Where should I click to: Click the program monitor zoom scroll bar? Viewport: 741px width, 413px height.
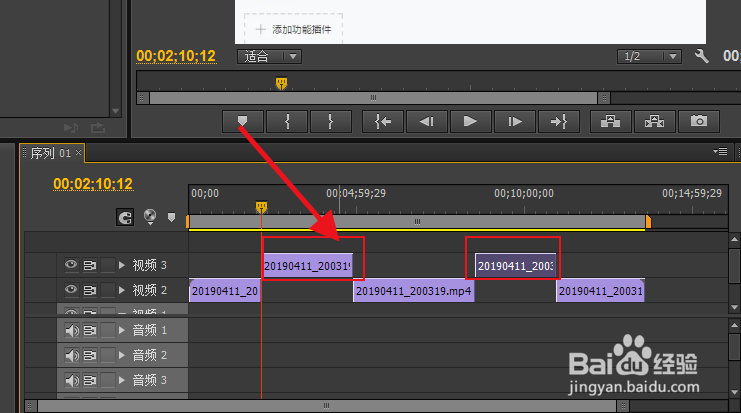[373, 98]
